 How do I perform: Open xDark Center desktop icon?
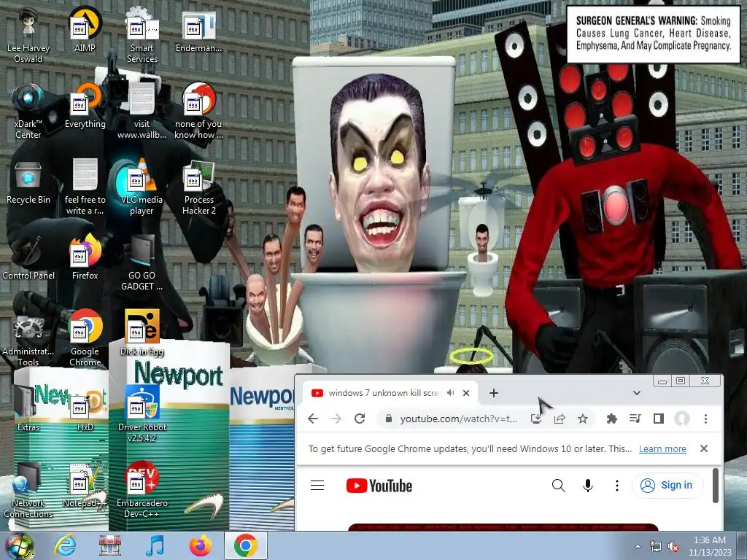coord(28,112)
